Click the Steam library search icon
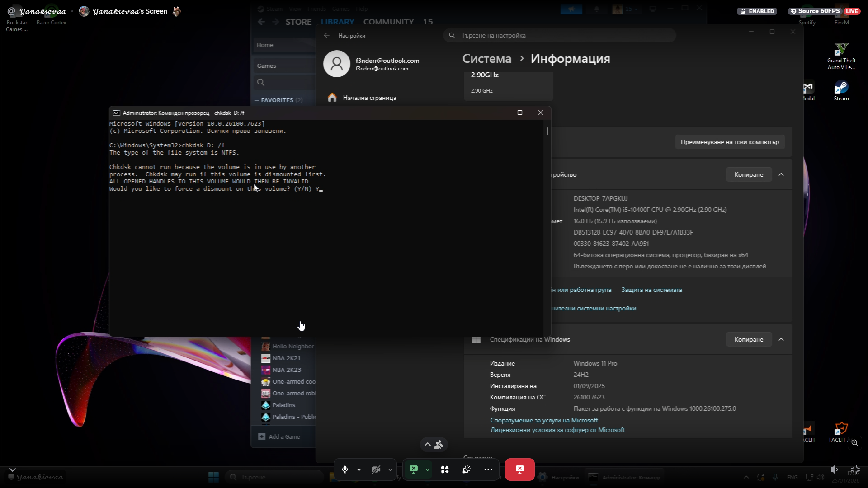The image size is (868, 488). pos(261,82)
